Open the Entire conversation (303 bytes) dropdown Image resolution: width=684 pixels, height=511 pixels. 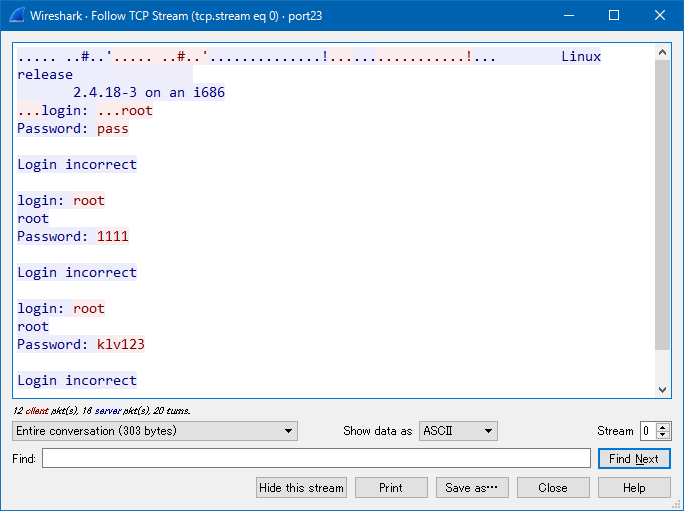coord(155,431)
